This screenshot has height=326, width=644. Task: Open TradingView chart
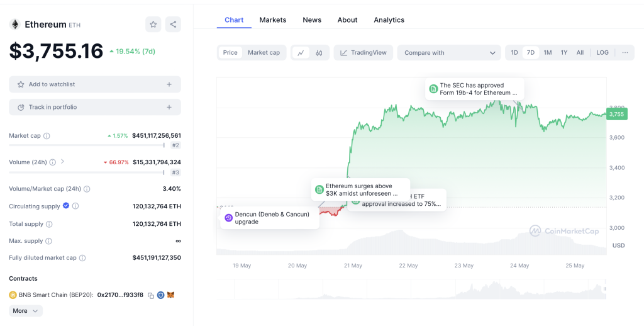(363, 53)
